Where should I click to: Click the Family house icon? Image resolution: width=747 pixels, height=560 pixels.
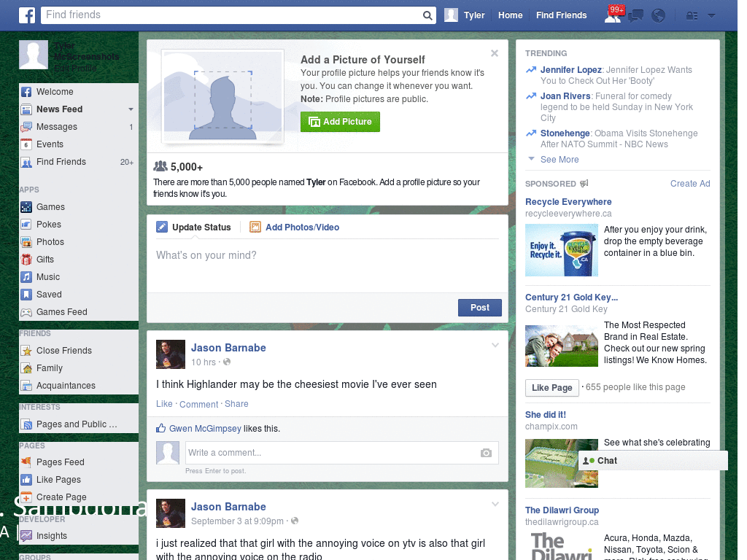click(26, 368)
